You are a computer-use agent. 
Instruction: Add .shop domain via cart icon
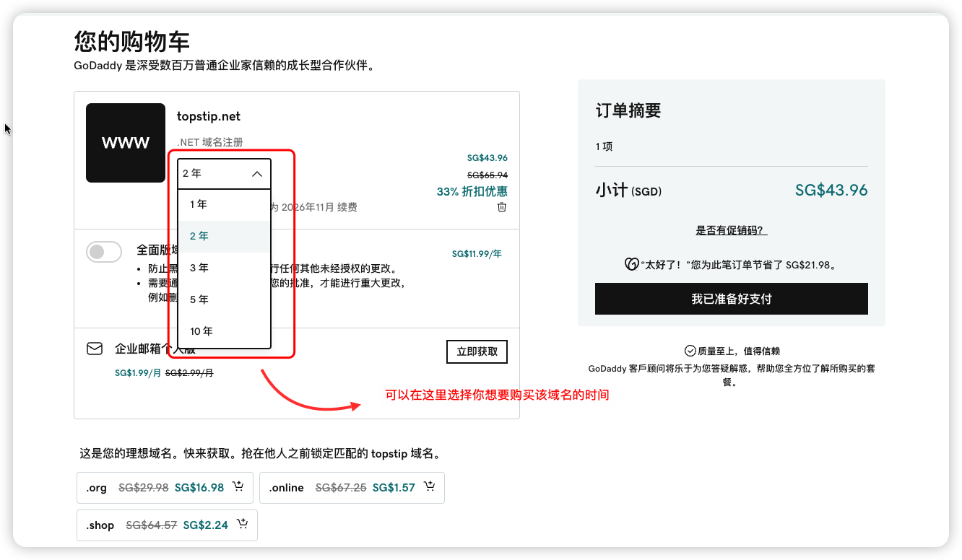click(x=243, y=524)
